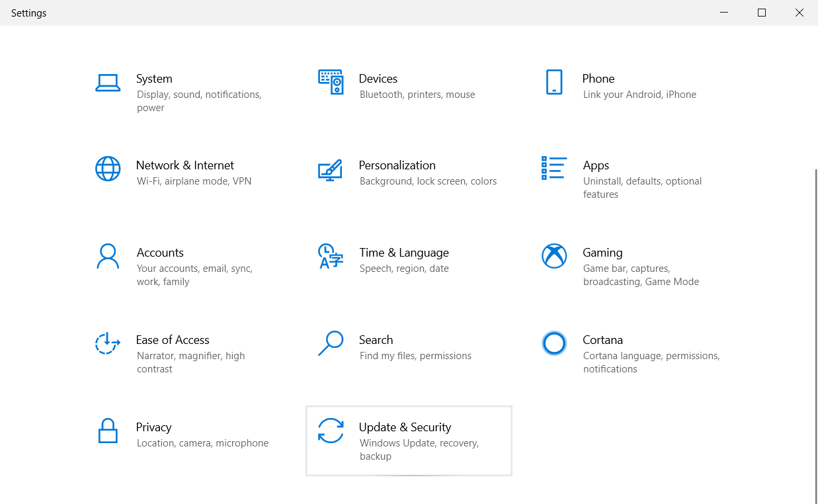
Task: Click the Time & Language icon
Action: click(x=331, y=257)
